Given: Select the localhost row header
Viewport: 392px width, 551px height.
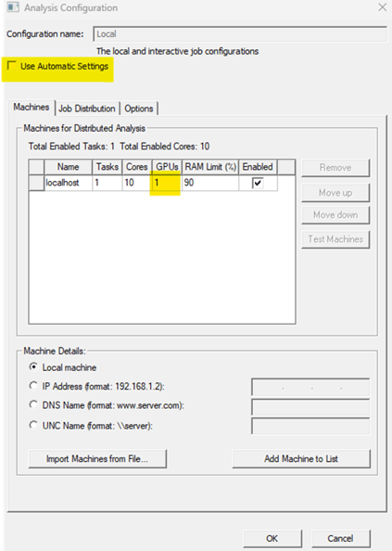Looking at the screenshot, I should click(36, 183).
